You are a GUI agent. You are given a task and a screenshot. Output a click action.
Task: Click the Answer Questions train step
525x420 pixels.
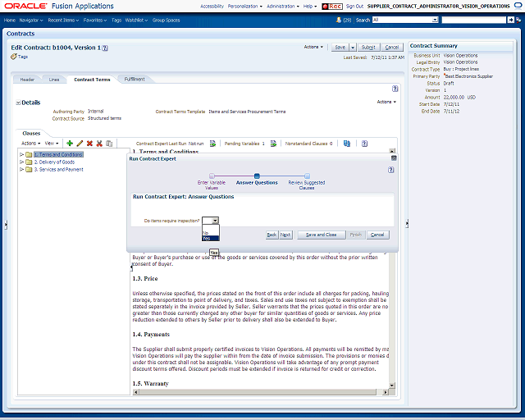tap(257, 180)
